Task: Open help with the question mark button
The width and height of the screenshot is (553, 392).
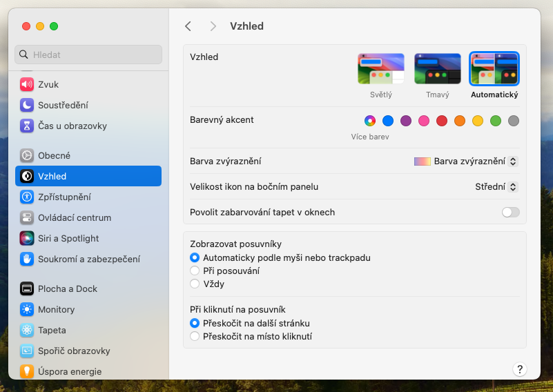Action: pos(519,369)
